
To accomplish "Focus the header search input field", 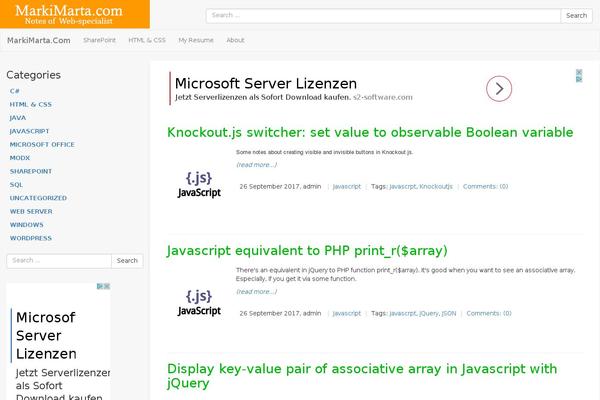I will pyautogui.click(x=383, y=16).
